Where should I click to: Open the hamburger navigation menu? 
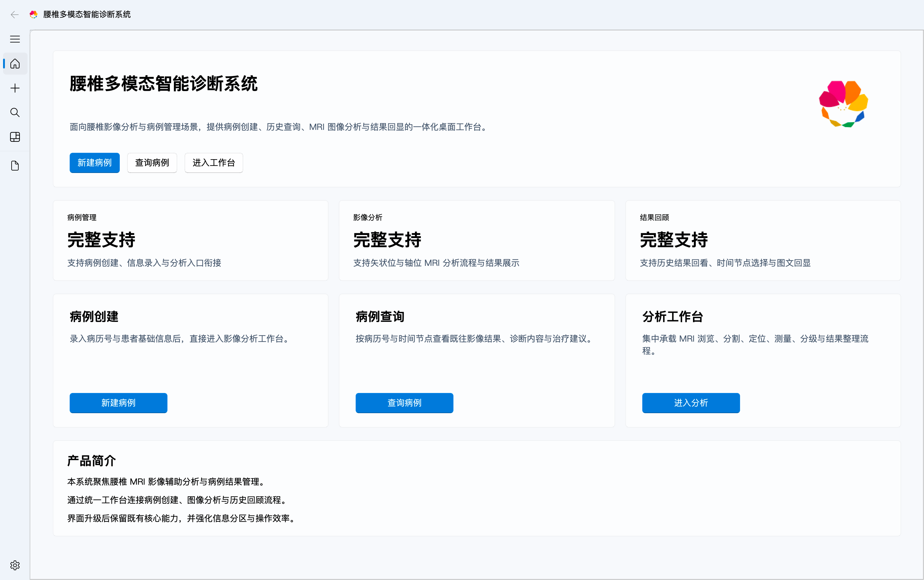point(15,39)
